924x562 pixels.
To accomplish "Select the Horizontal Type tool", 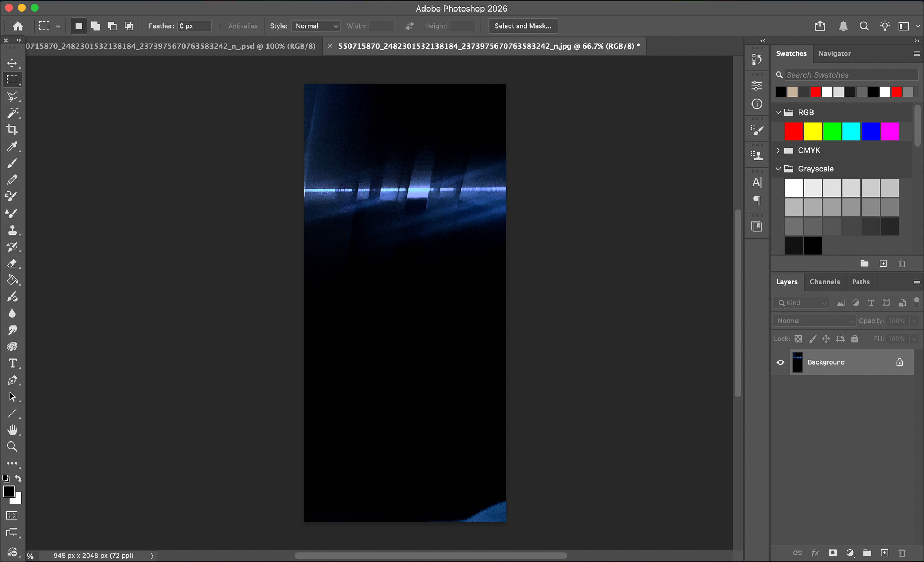I will coord(12,363).
